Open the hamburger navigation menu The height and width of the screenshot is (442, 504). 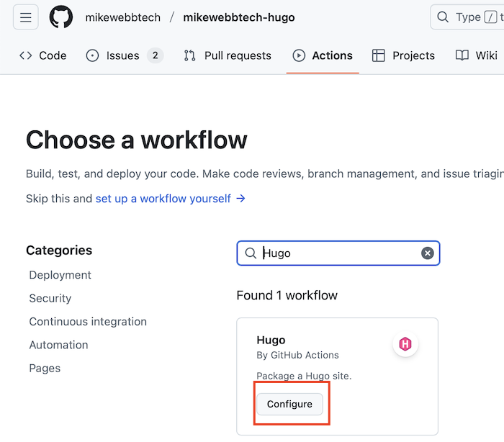tap(26, 17)
